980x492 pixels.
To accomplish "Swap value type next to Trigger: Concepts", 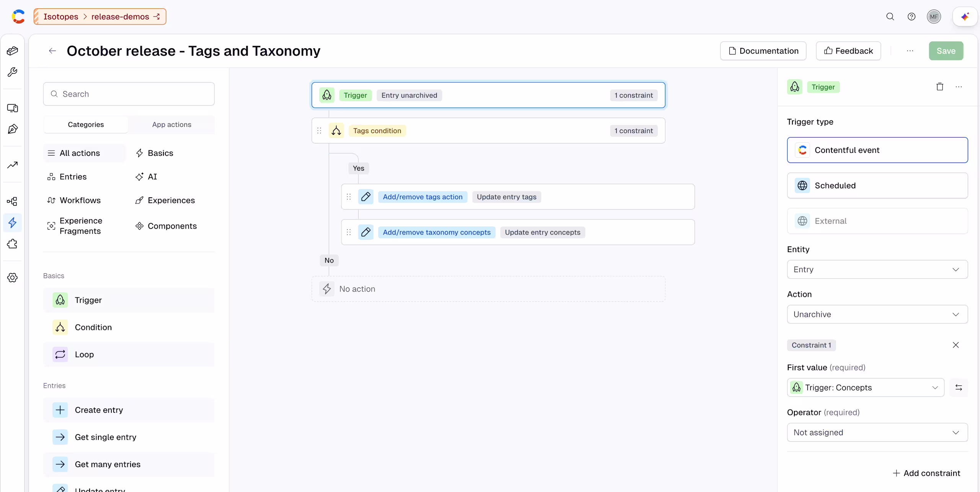I will tap(959, 387).
